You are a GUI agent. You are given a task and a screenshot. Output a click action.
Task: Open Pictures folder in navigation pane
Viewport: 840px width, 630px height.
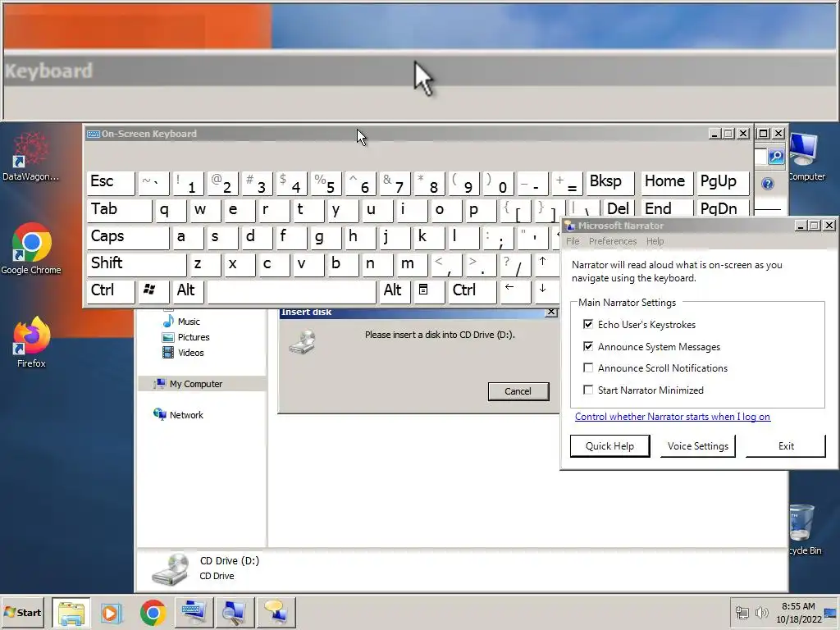pyautogui.click(x=185, y=337)
